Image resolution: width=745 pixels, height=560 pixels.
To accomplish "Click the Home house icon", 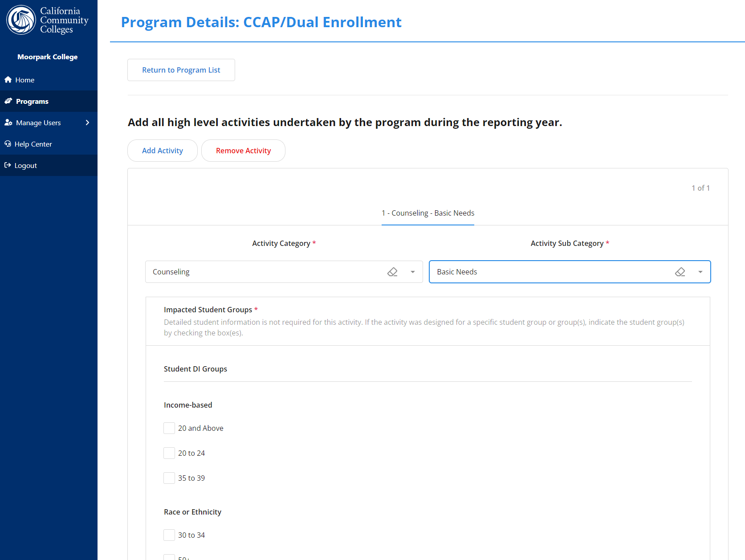I will pyautogui.click(x=8, y=80).
